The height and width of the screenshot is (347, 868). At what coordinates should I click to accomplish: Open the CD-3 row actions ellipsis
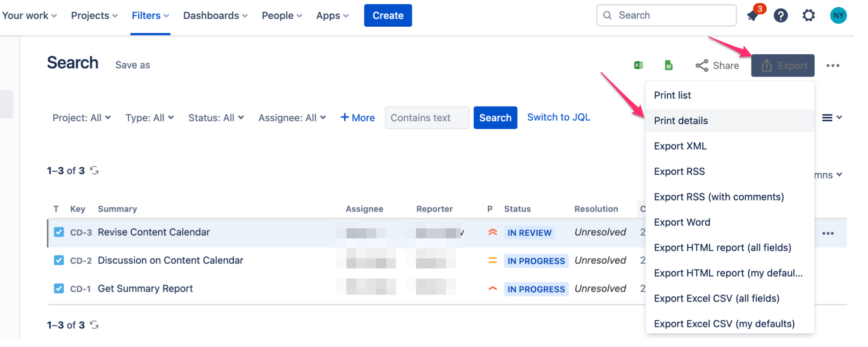(828, 233)
